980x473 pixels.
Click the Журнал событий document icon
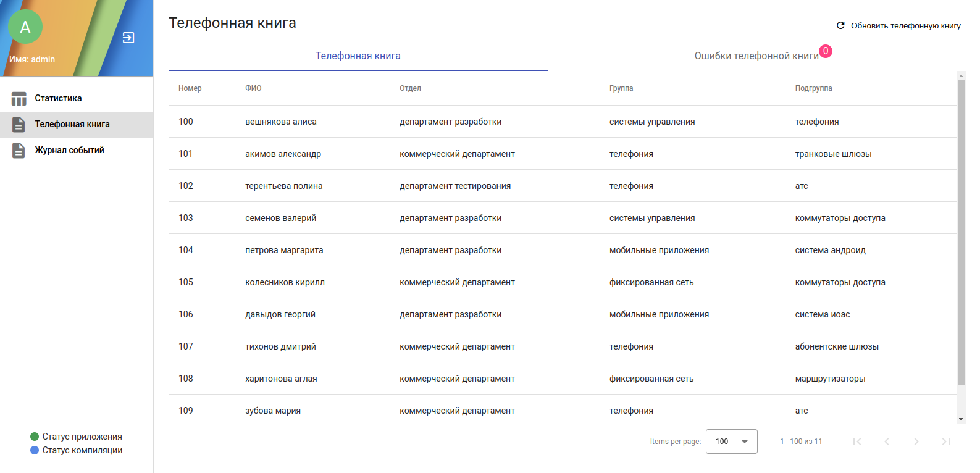(19, 151)
